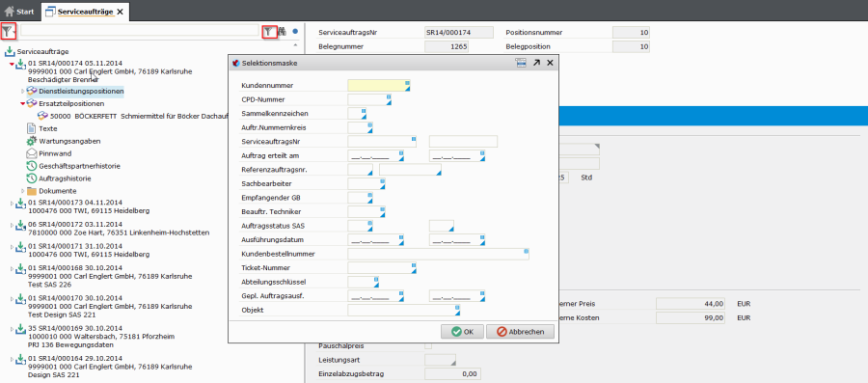The height and width of the screenshot is (383, 868).
Task: Expand order SR14/000173 Heidelberg
Action: [x=13, y=204]
